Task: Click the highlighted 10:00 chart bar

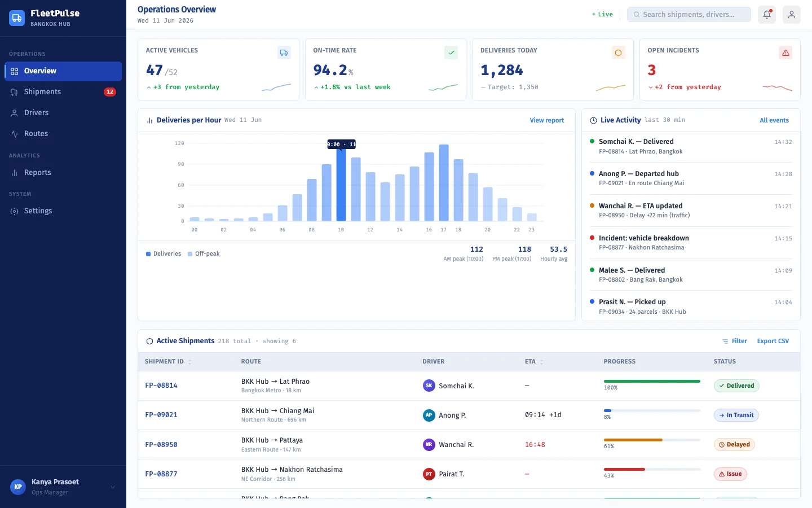Action: click(x=341, y=184)
